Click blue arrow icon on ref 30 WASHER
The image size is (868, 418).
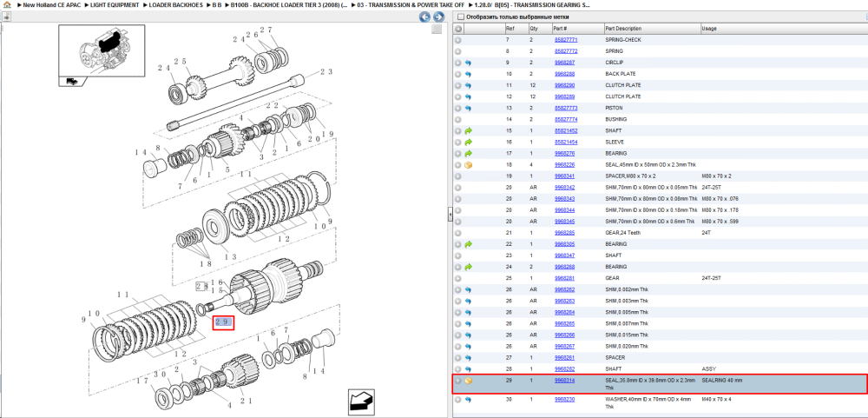tap(469, 399)
